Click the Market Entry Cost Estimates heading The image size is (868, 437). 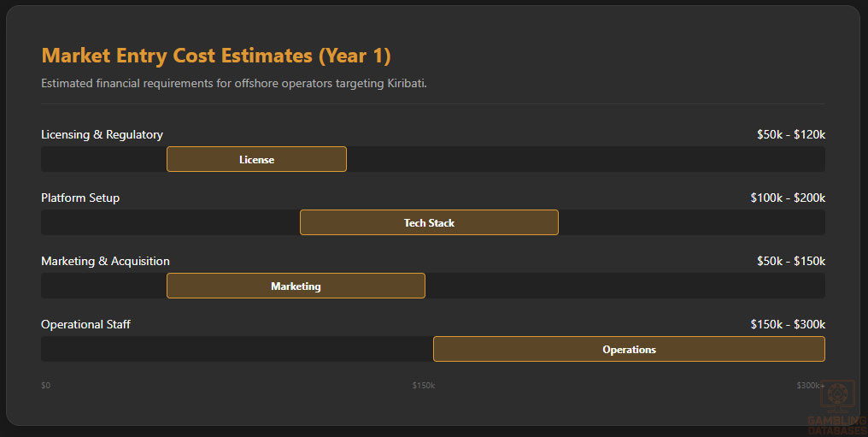tap(216, 56)
